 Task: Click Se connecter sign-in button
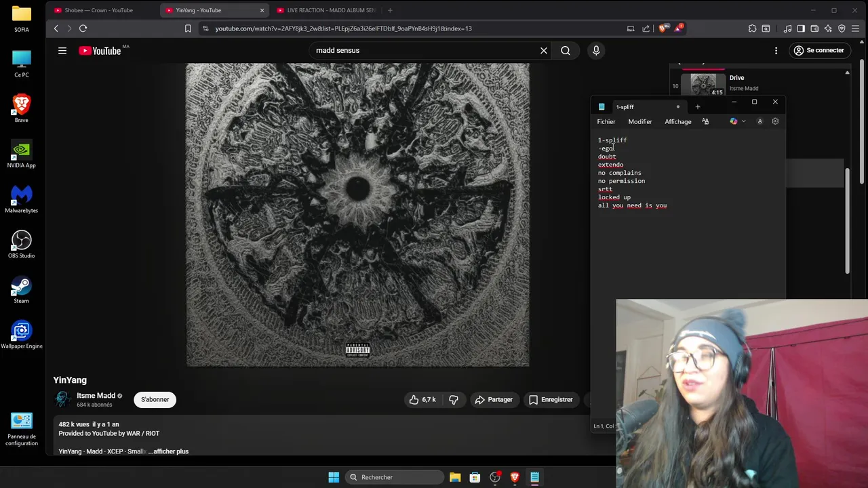pos(819,50)
